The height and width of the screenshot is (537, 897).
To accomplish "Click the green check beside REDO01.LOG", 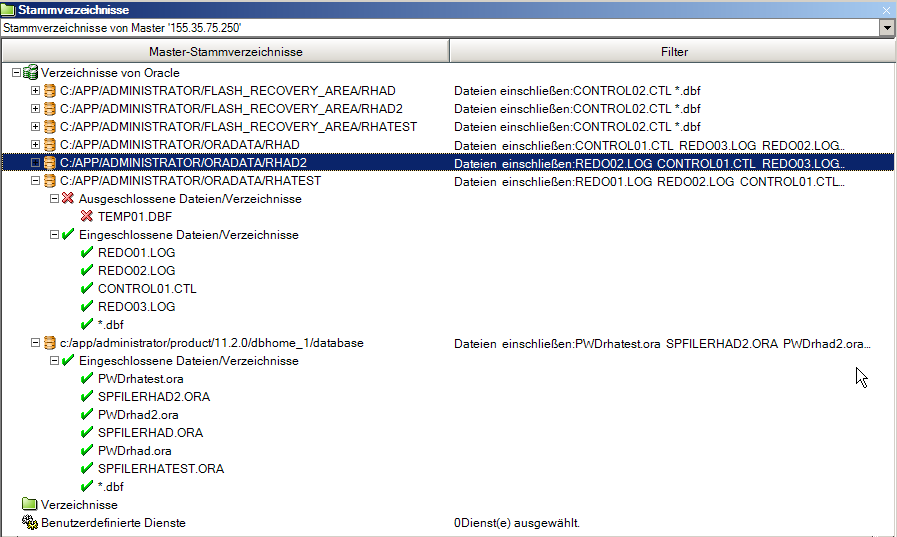I will [x=87, y=253].
